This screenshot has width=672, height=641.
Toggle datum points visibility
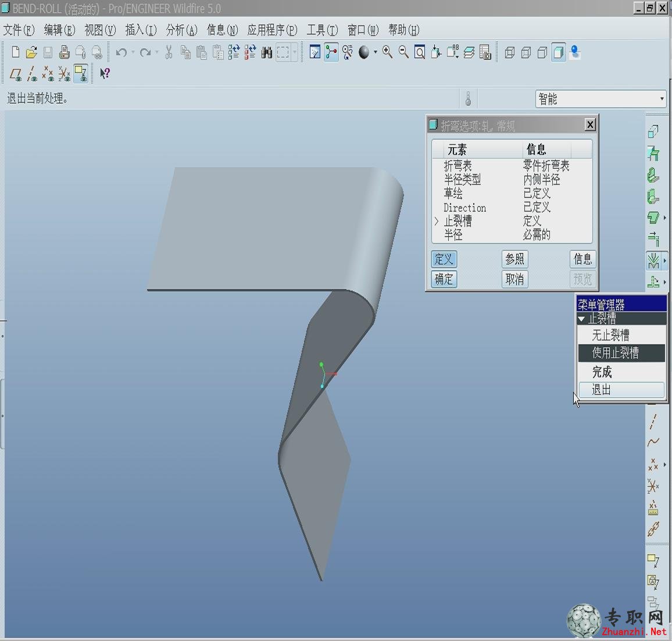click(x=48, y=74)
